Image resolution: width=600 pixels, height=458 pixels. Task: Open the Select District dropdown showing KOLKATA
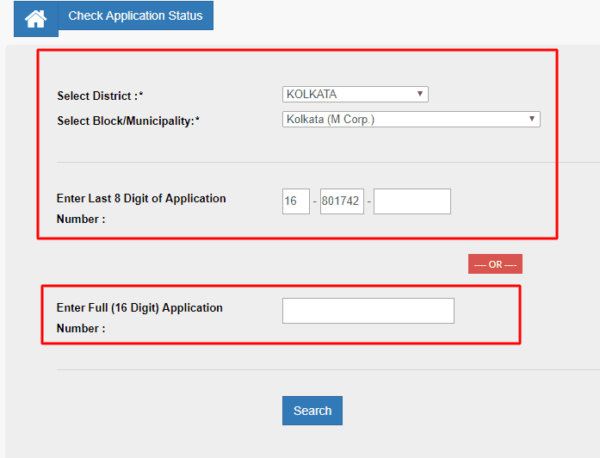click(x=355, y=94)
